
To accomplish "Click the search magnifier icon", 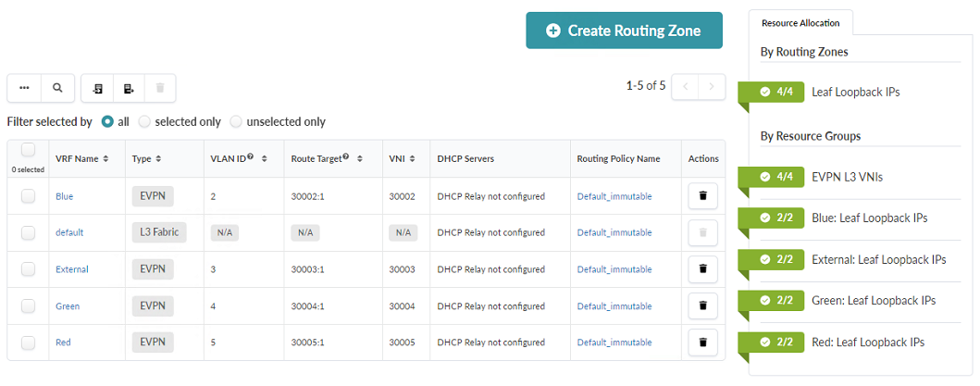I will tap(57, 88).
